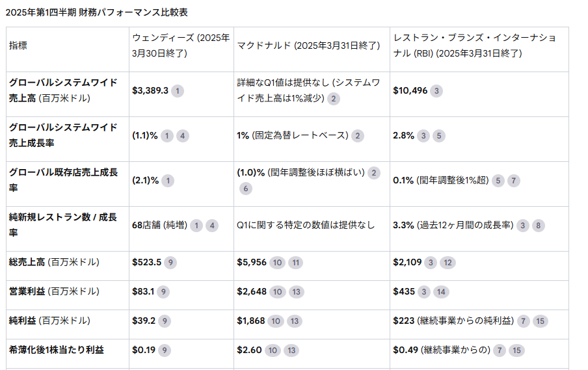Click citation 5 beside RBI's 2.8% growth

coord(439,136)
